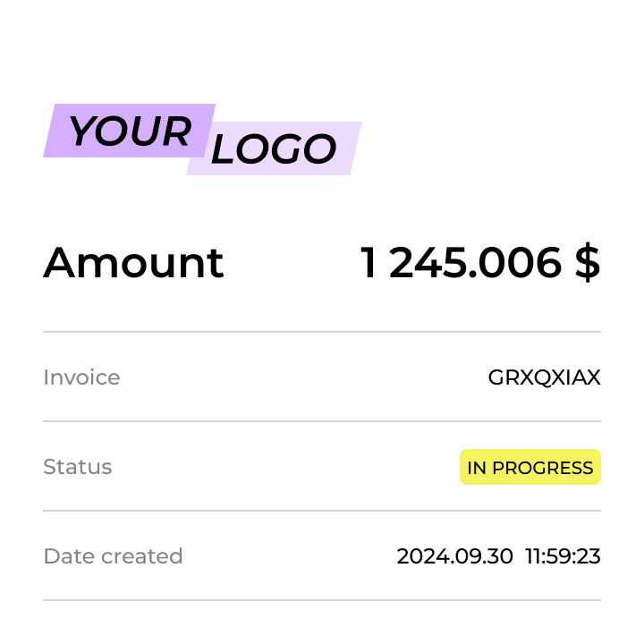Screen dimensions: 644x644
Task: Click the Invoice row label
Action: [81, 377]
